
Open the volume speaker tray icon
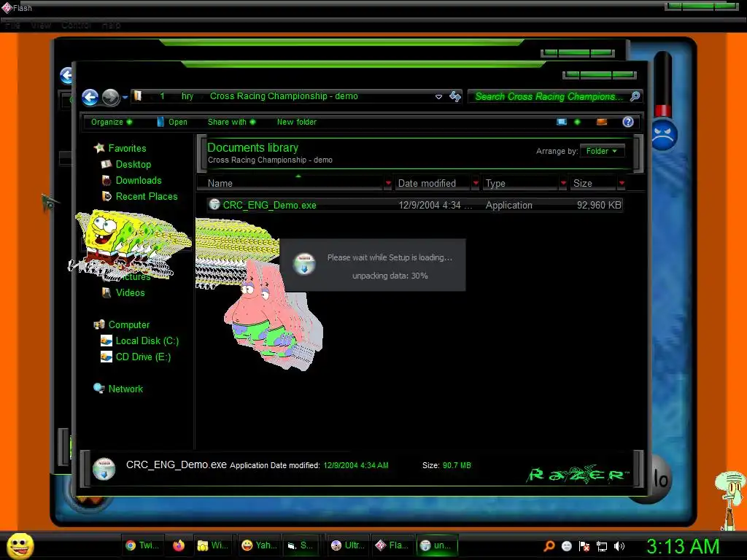tap(619, 546)
